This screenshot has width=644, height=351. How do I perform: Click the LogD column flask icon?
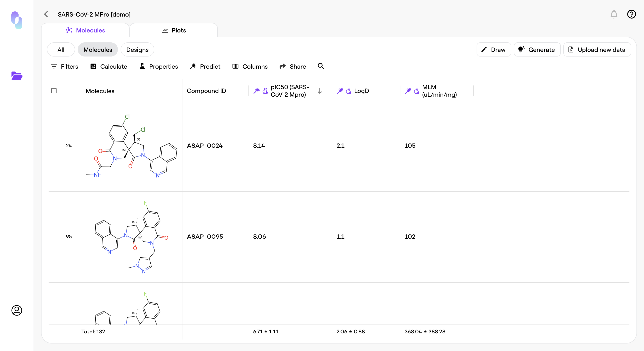[x=349, y=91]
